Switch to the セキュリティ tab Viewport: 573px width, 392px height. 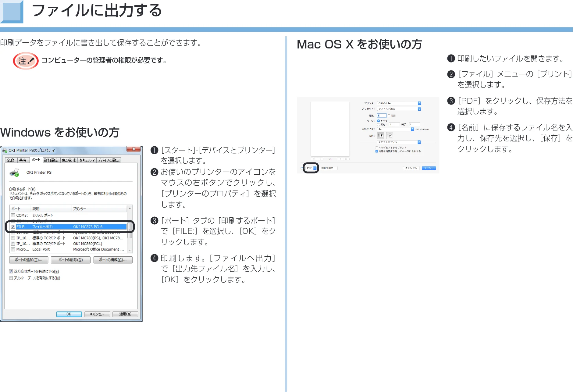coord(87,160)
